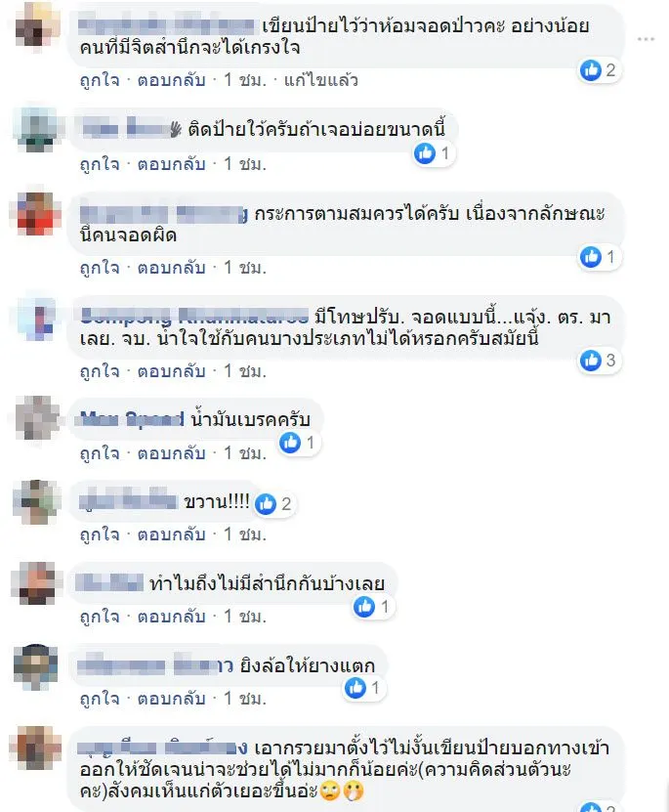This screenshot has width=669, height=812.
Task: Reply to the 'ทำไมถึงไม่มีสำนึก' comment
Action: (x=171, y=617)
